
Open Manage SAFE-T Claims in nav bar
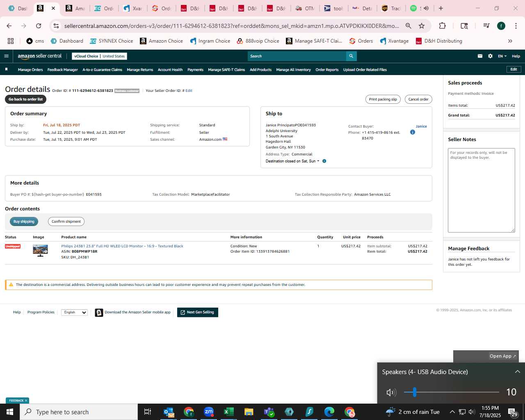(226, 70)
